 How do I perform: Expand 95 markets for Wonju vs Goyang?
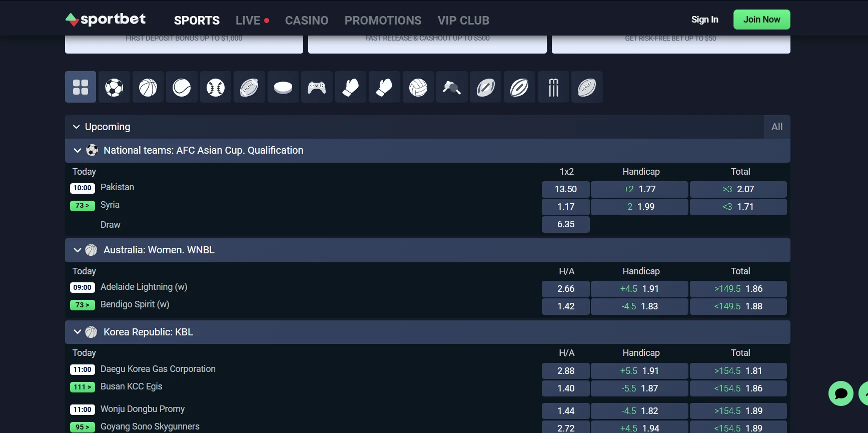click(83, 427)
